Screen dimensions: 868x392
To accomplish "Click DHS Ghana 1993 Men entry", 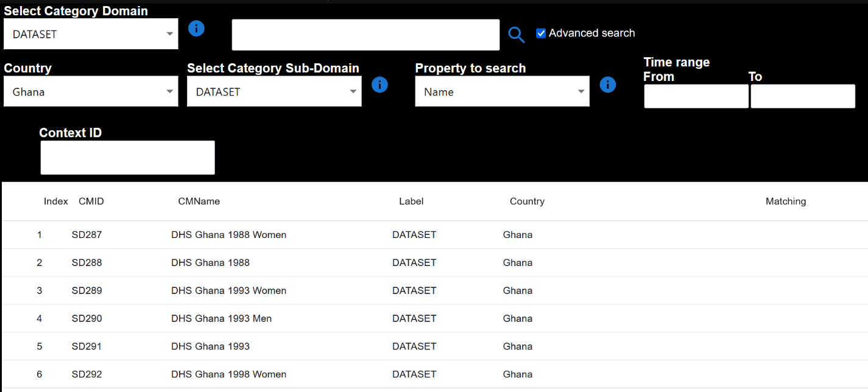I will coord(221,318).
